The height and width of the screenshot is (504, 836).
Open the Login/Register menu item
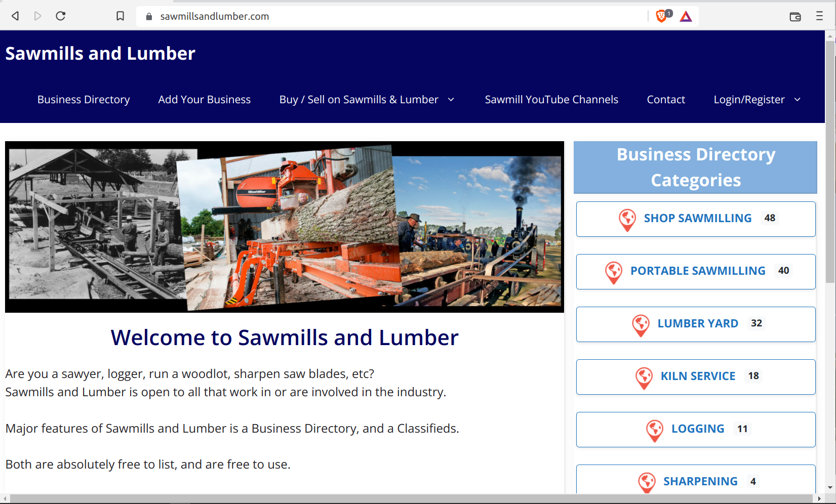click(x=749, y=100)
